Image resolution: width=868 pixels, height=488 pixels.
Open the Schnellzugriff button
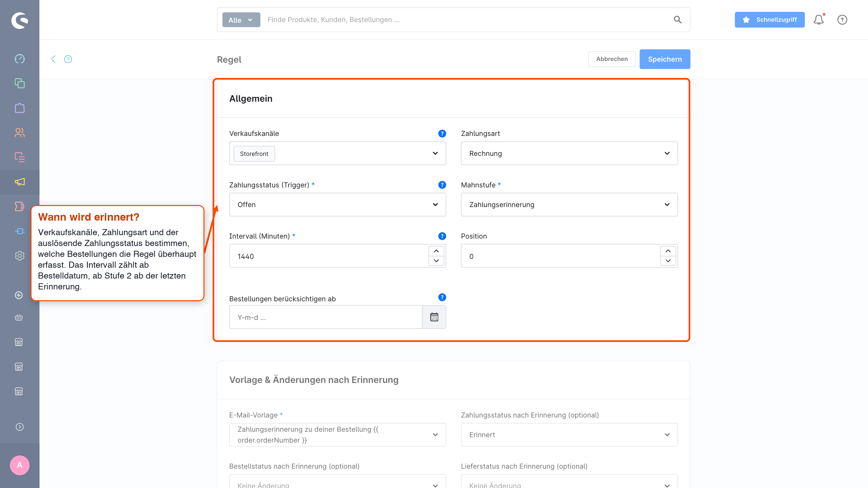click(770, 20)
